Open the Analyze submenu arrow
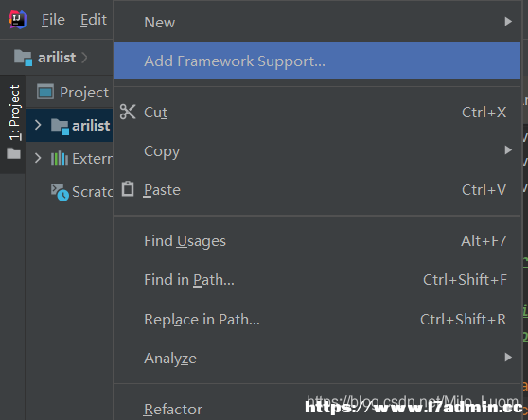Screen dimensions: 528x420 [x=508, y=357]
